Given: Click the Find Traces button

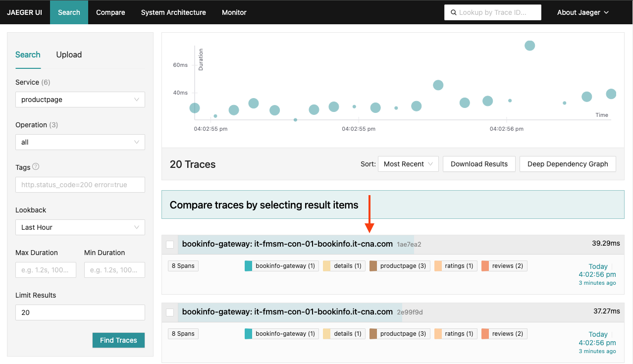Looking at the screenshot, I should pyautogui.click(x=118, y=340).
